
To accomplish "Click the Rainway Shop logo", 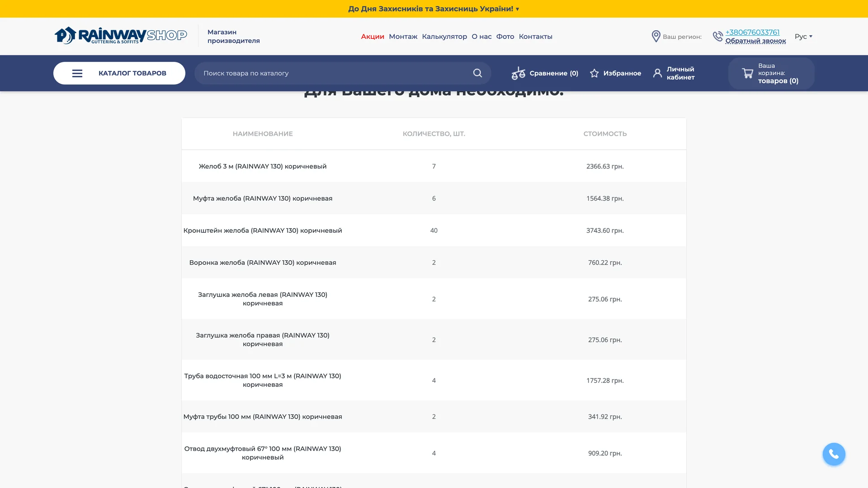I will 121,36.
